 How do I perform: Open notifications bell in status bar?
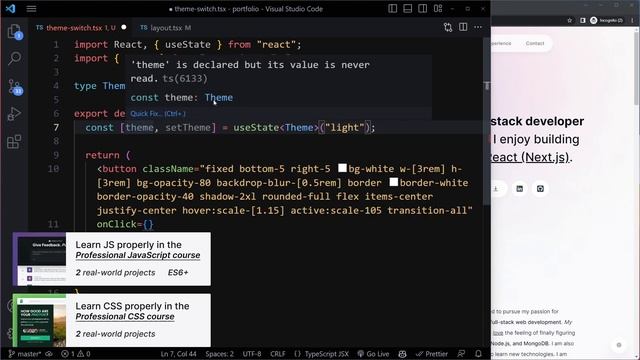[478, 354]
